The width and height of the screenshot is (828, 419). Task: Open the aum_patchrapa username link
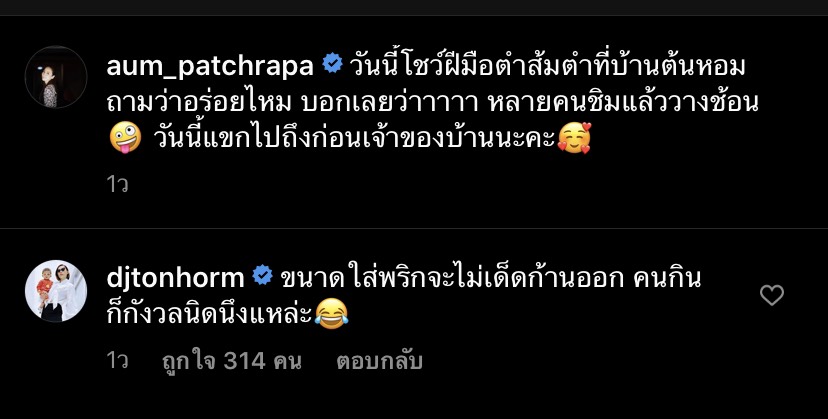pos(210,66)
